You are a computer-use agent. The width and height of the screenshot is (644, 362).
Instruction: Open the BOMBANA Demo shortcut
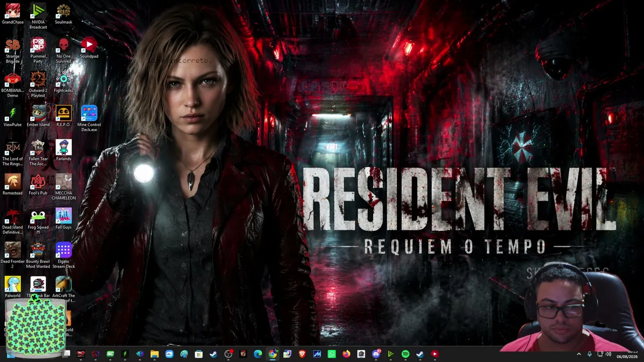click(13, 85)
